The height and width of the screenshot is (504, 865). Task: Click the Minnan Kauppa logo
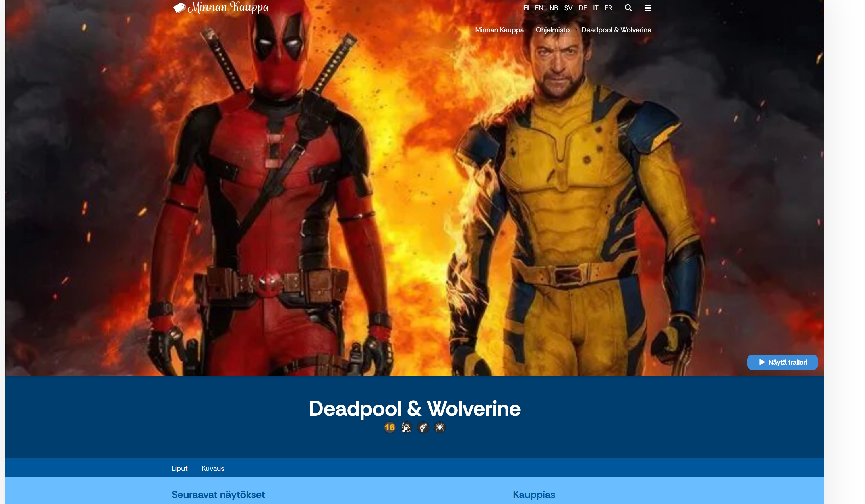pyautogui.click(x=221, y=7)
